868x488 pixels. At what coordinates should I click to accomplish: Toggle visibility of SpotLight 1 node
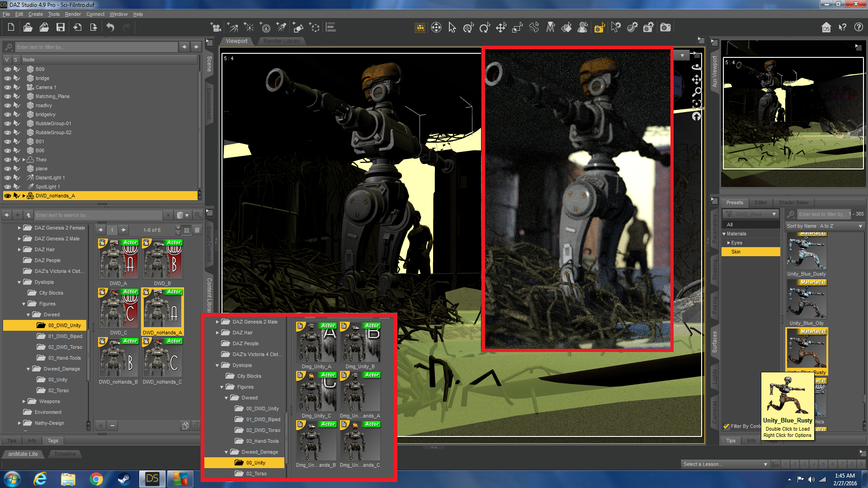click(x=8, y=187)
